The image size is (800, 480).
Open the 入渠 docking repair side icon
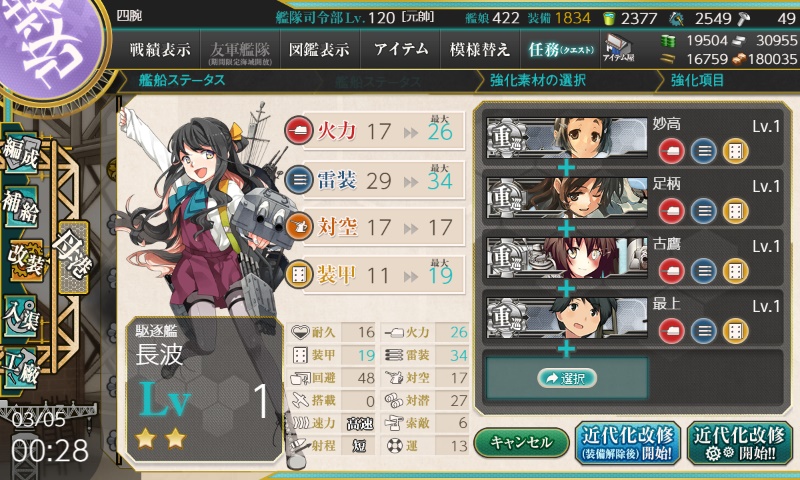[20, 316]
